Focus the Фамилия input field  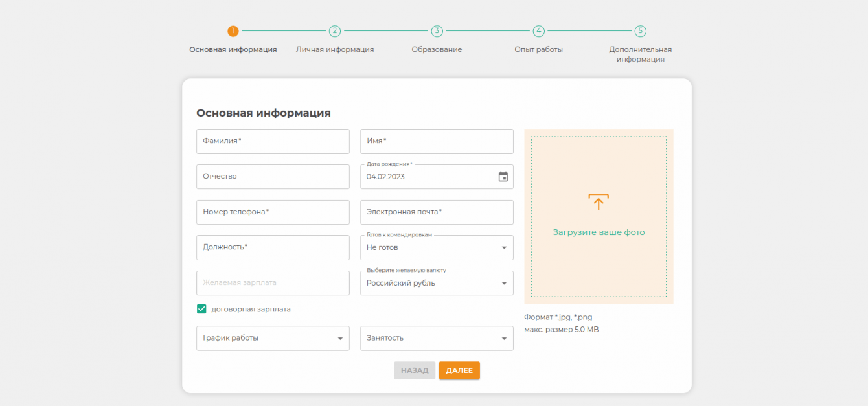click(x=273, y=141)
